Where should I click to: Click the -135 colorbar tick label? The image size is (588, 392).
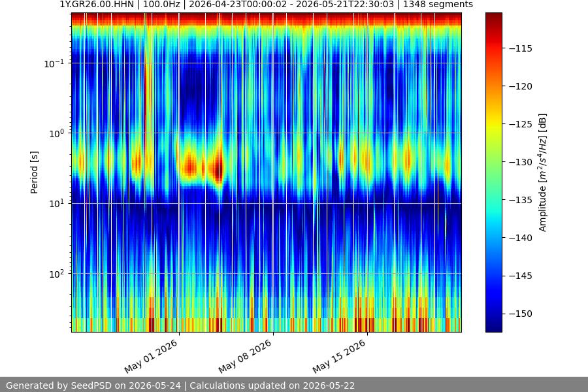point(521,200)
